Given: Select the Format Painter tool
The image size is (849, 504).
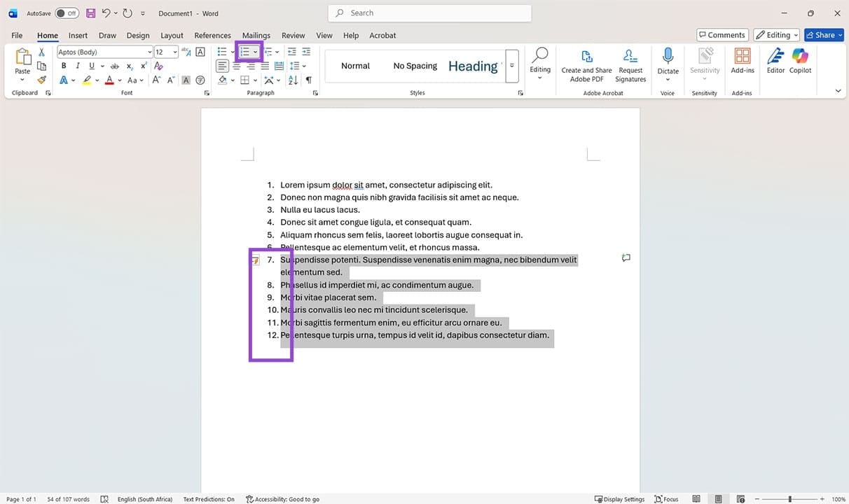Looking at the screenshot, I should pos(41,79).
